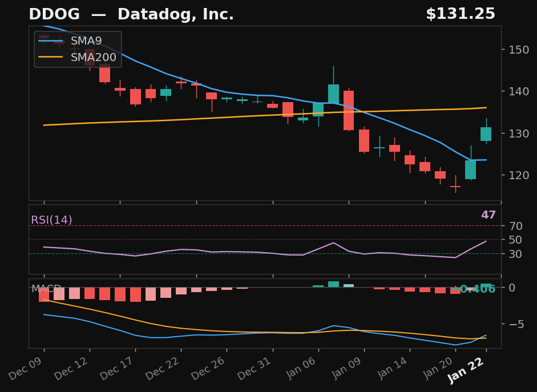Viewport: 537px width, 392px height.
Task: Select the $131.25 current price readout
Action: tap(461, 14)
